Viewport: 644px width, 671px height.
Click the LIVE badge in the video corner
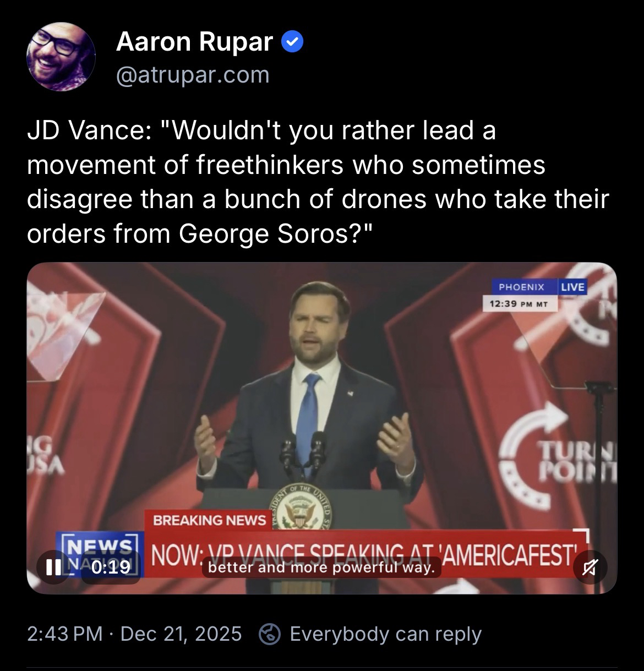click(x=572, y=287)
